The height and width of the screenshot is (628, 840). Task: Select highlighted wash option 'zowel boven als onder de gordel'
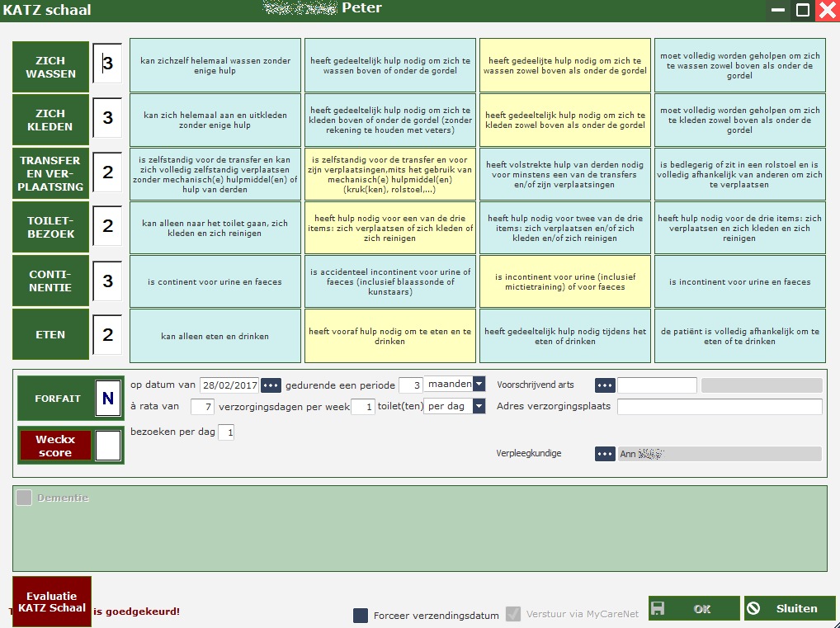[x=565, y=65]
